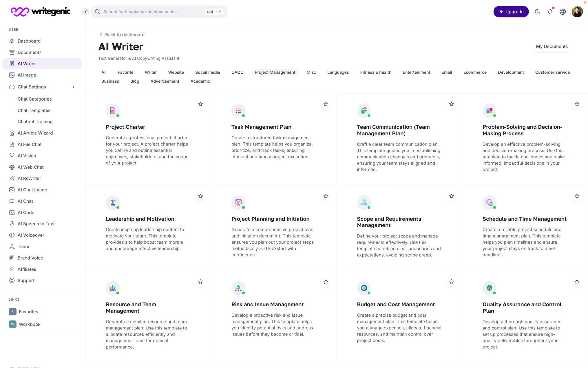Select AI Vision from sidebar

pos(27,156)
